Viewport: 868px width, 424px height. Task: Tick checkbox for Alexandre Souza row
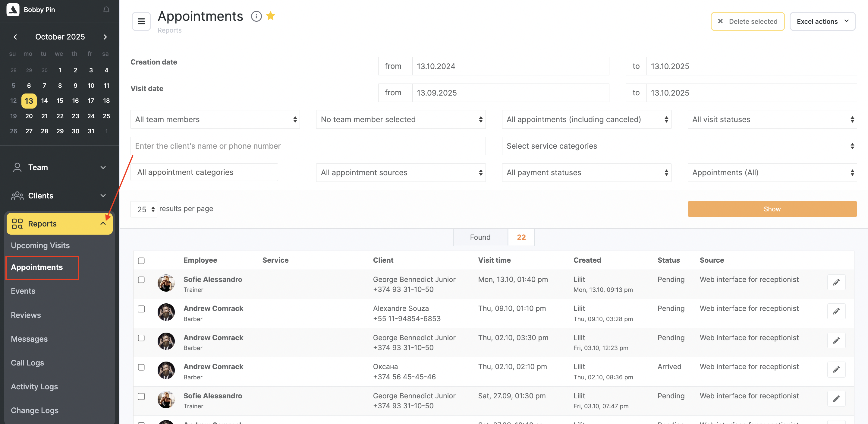[141, 309]
